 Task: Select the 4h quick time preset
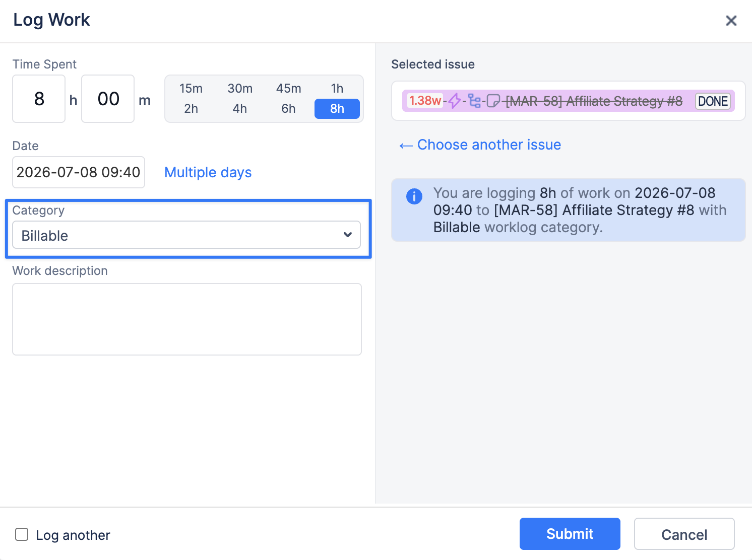pyautogui.click(x=240, y=108)
